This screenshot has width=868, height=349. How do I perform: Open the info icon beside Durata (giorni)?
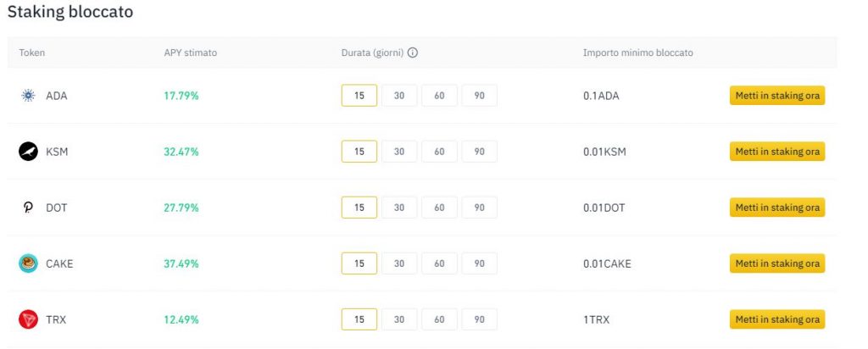click(x=413, y=53)
